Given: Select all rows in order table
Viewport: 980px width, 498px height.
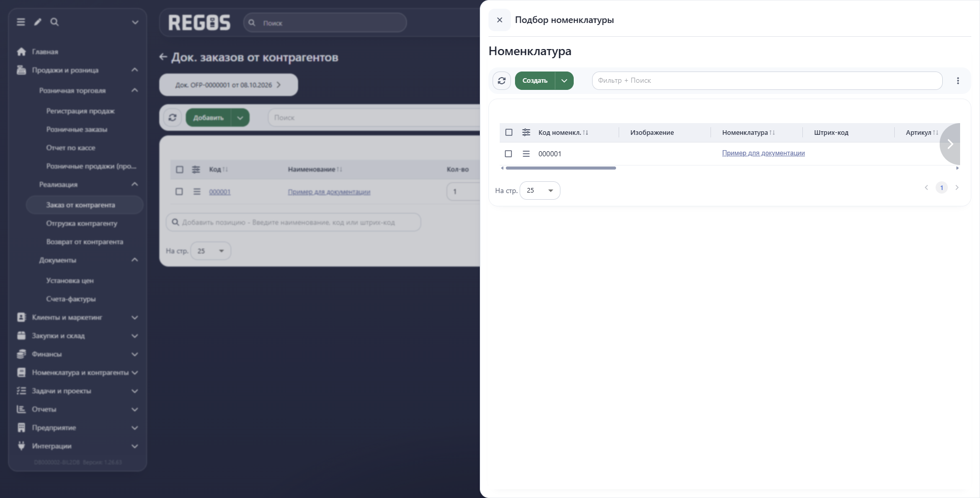Looking at the screenshot, I should [180, 170].
